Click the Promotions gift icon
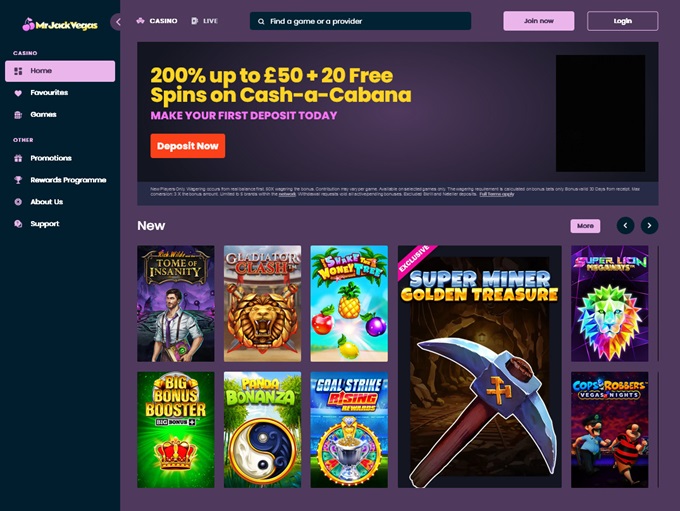The height and width of the screenshot is (511, 680). click(18, 158)
